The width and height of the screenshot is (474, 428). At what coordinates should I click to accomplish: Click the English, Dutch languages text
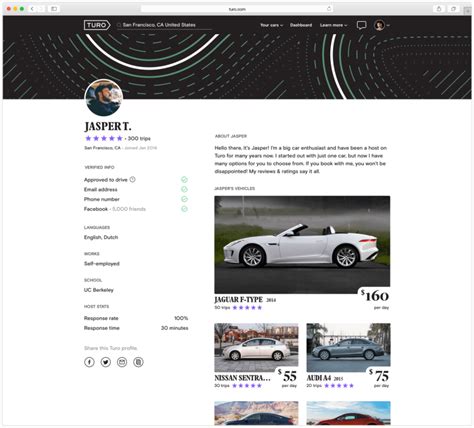(x=101, y=237)
